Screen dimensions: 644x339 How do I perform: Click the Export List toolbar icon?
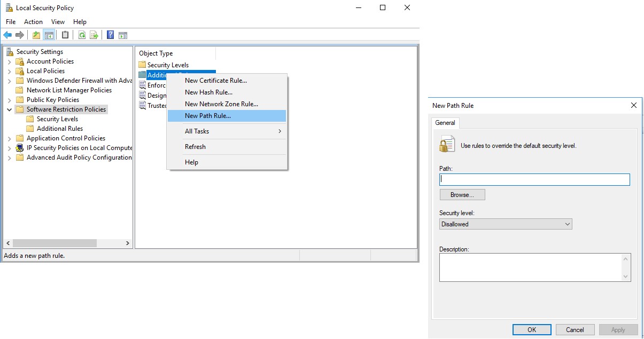pyautogui.click(x=94, y=35)
